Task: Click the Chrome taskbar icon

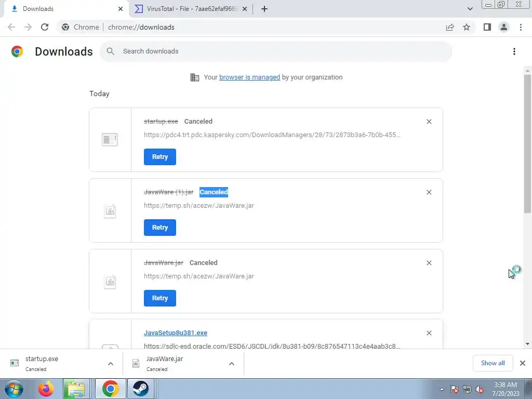Action: (x=110, y=389)
